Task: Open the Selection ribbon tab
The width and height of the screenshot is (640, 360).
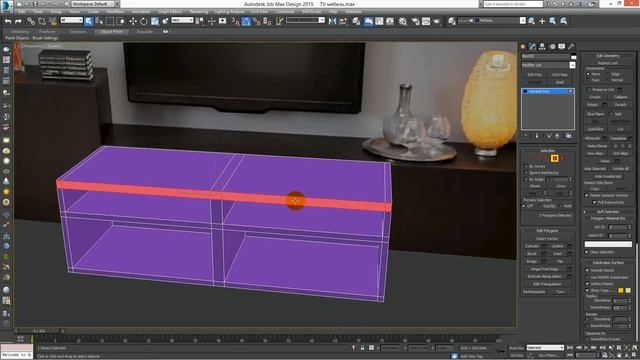Action: [78, 31]
